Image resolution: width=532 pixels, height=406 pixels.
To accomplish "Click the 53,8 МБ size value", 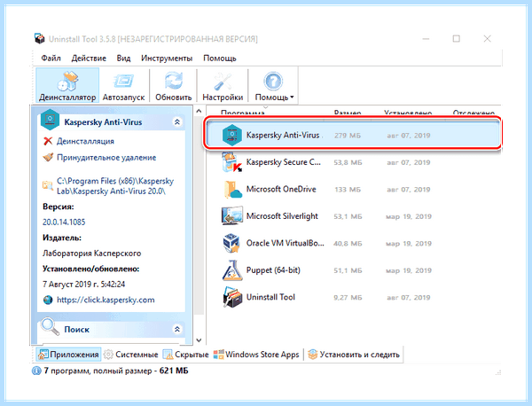I will (x=348, y=162).
